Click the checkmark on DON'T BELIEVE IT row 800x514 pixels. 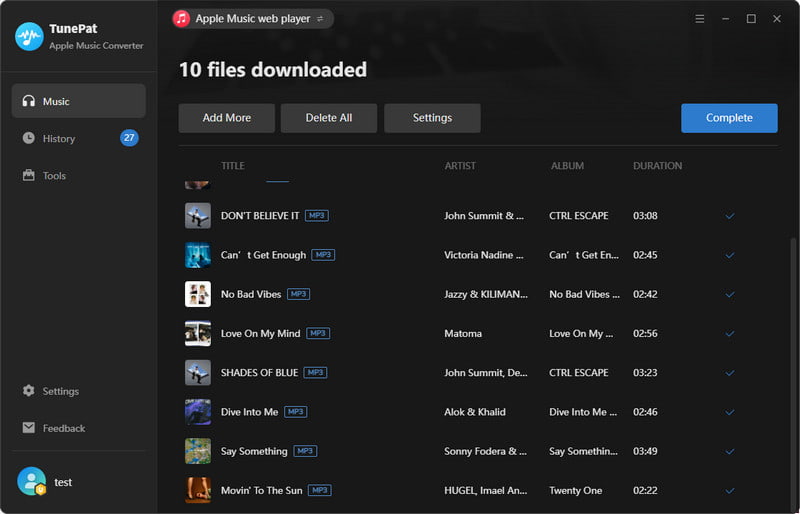tap(730, 216)
